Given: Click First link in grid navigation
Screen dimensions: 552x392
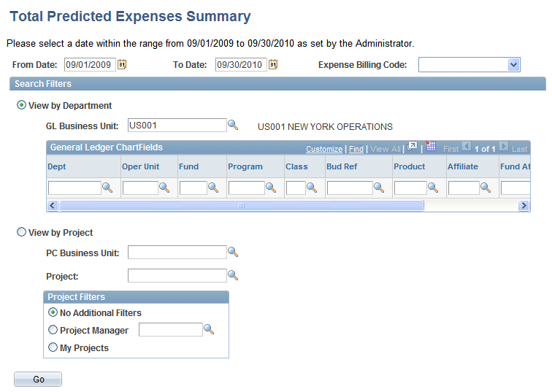Looking at the screenshot, I should pyautogui.click(x=451, y=149).
